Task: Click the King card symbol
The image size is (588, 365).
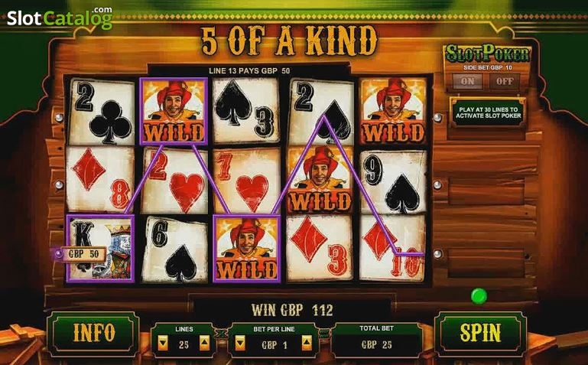Action: point(100,248)
